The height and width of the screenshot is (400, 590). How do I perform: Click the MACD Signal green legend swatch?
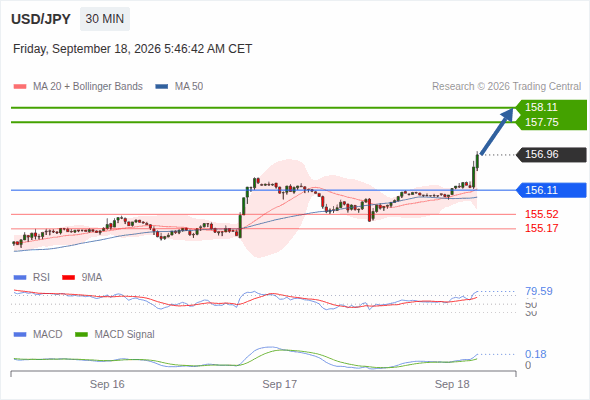point(81,335)
